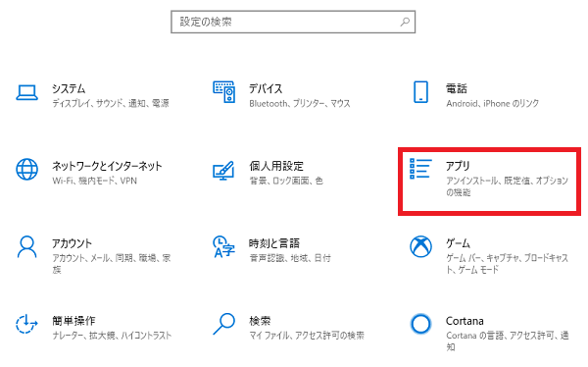Image resolution: width=588 pixels, height=367 pixels.
Task: Open ゲーム settings title
Action: click(458, 243)
